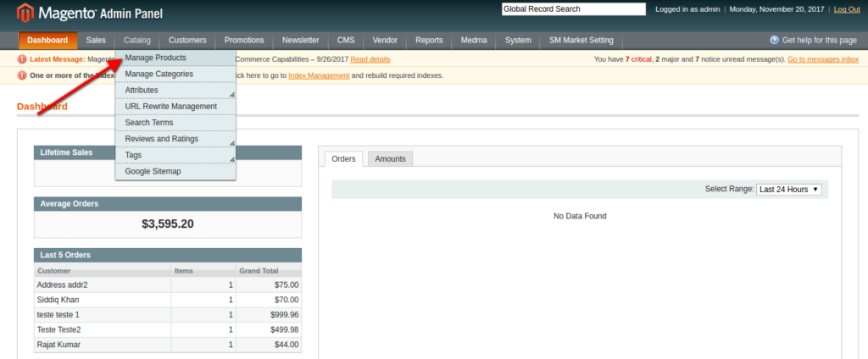Click the $75.00 grand total cell
Image resolution: width=868 pixels, height=359 pixels.
coord(269,284)
